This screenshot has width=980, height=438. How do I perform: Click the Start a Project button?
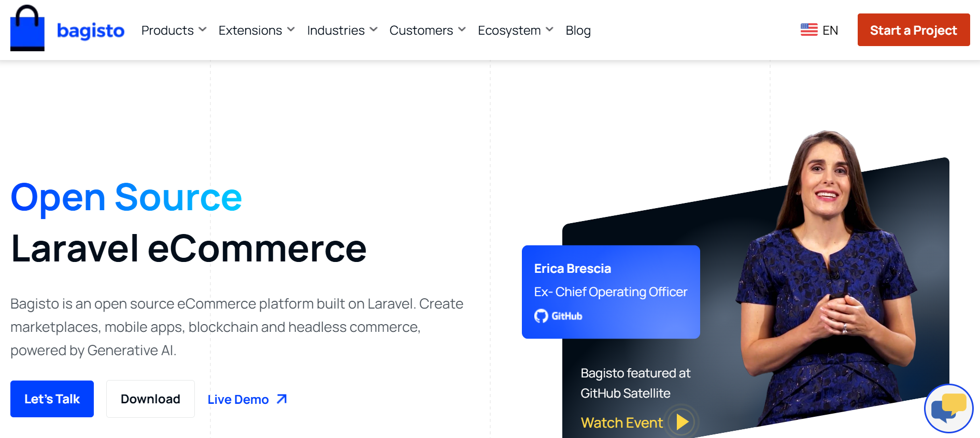coord(914,30)
